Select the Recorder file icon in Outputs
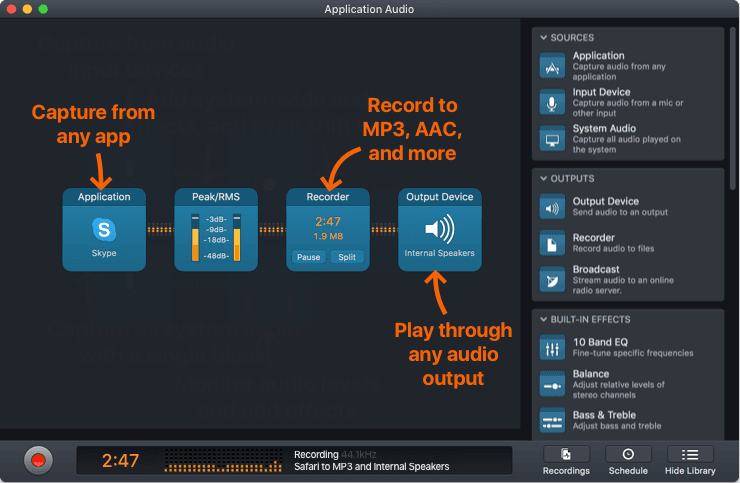 click(x=553, y=243)
